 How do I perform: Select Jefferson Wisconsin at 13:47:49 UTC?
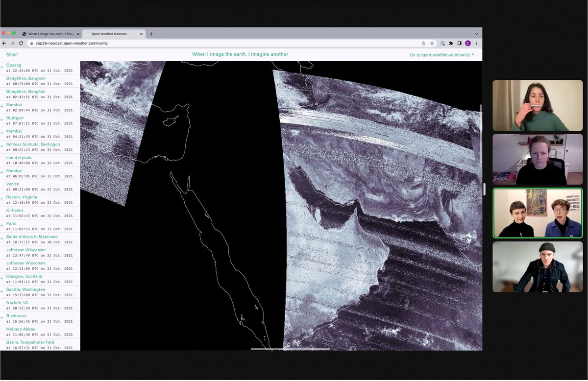[x=40, y=253]
